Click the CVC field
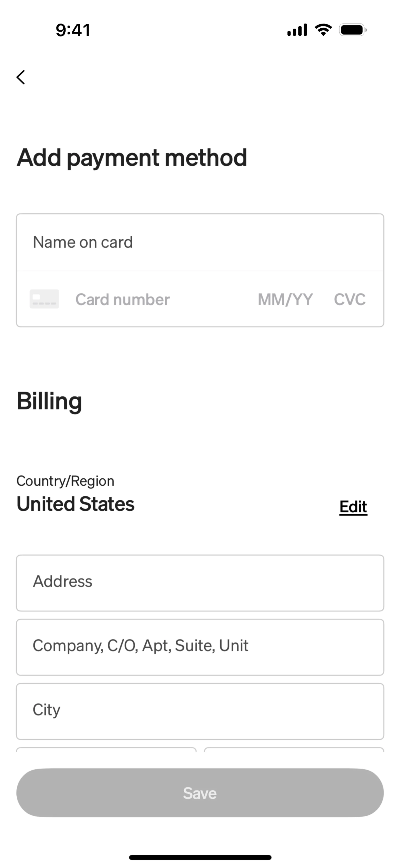The image size is (400, 868). (350, 299)
